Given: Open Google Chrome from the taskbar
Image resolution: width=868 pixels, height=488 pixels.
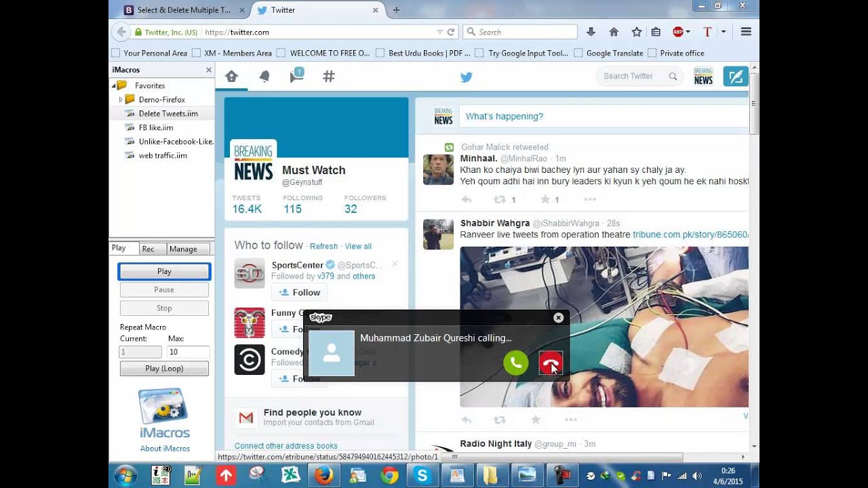Looking at the screenshot, I should 389,476.
